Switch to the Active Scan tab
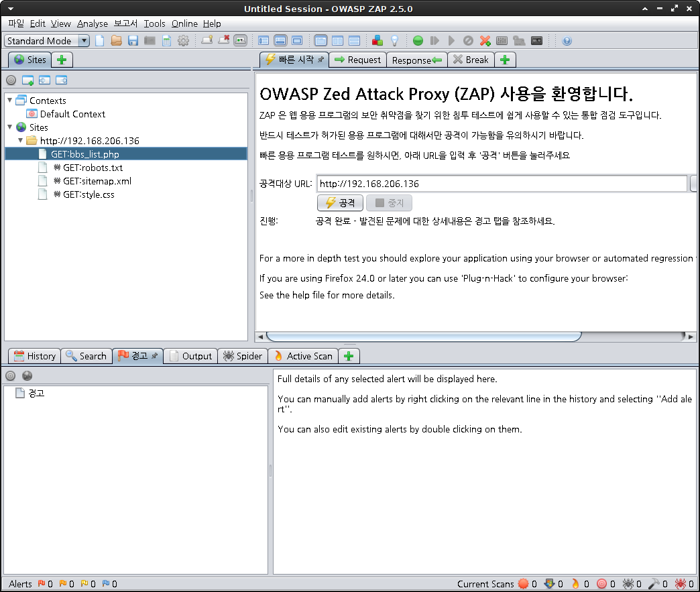This screenshot has width=700, height=592. 303,356
